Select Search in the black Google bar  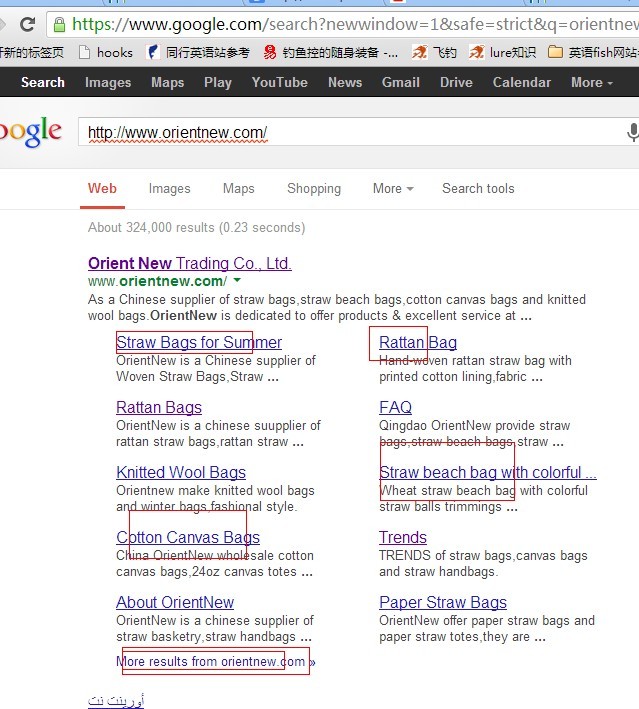click(x=43, y=82)
